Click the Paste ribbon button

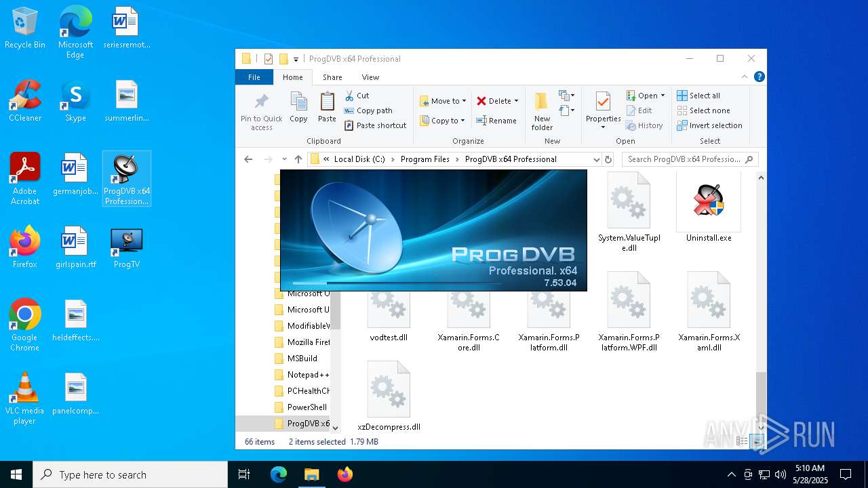tap(327, 108)
